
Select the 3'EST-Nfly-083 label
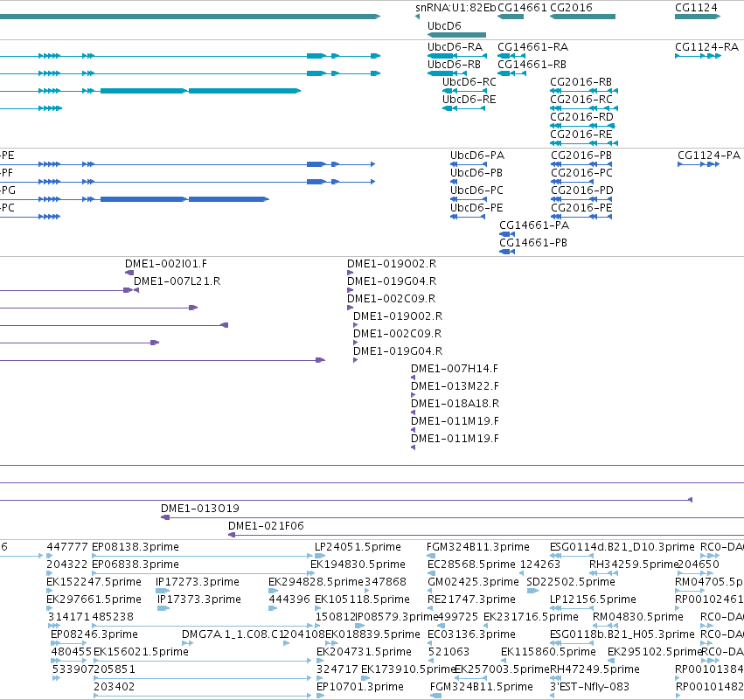click(x=590, y=688)
